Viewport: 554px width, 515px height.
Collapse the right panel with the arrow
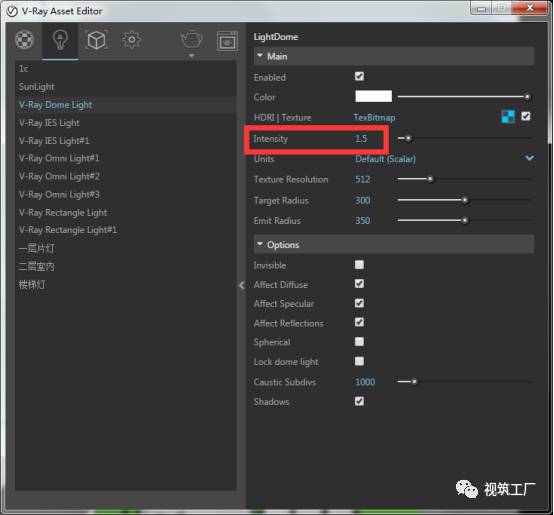[242, 285]
